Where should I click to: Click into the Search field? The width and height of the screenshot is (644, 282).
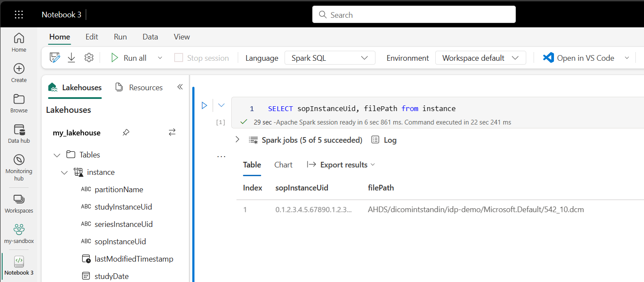pyautogui.click(x=414, y=15)
